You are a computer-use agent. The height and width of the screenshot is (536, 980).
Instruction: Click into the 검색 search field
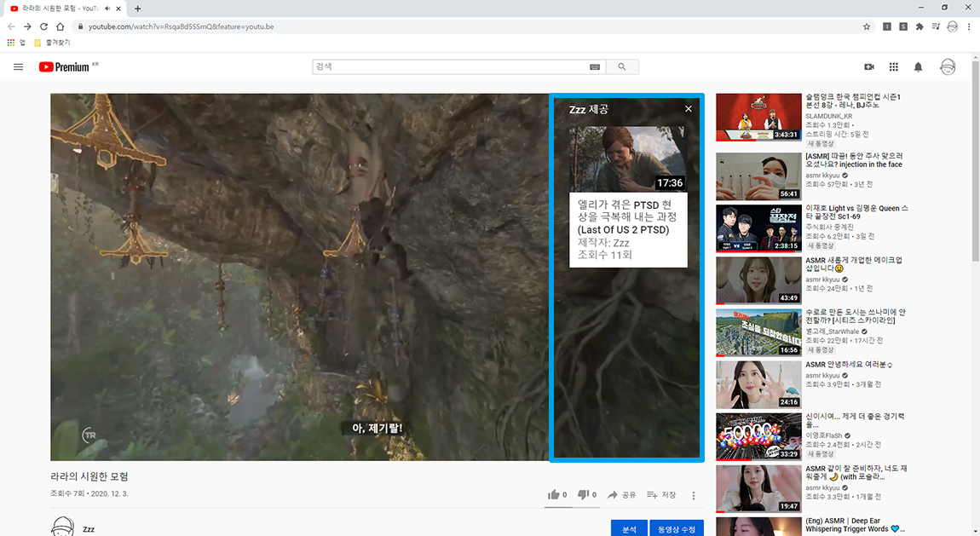pyautogui.click(x=450, y=66)
